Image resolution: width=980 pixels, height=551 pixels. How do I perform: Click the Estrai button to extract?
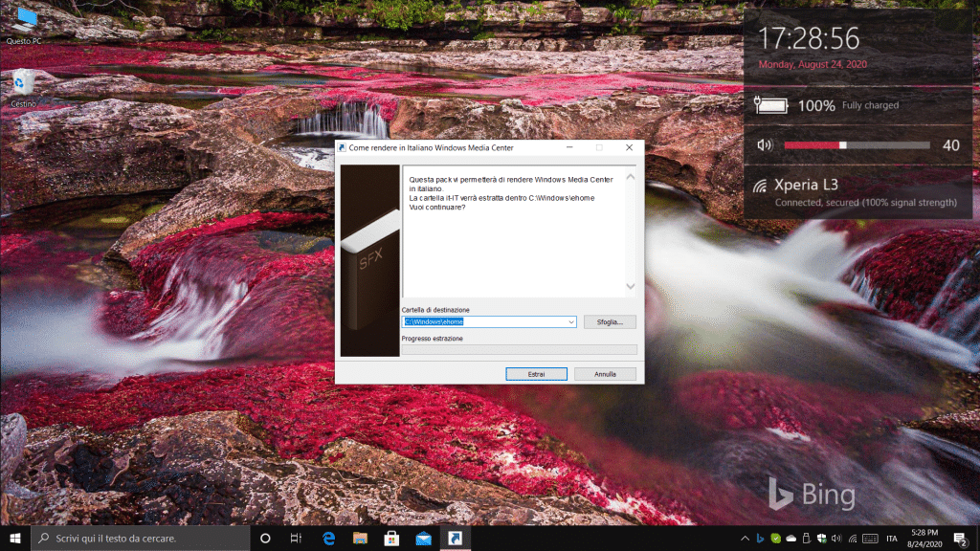point(536,374)
